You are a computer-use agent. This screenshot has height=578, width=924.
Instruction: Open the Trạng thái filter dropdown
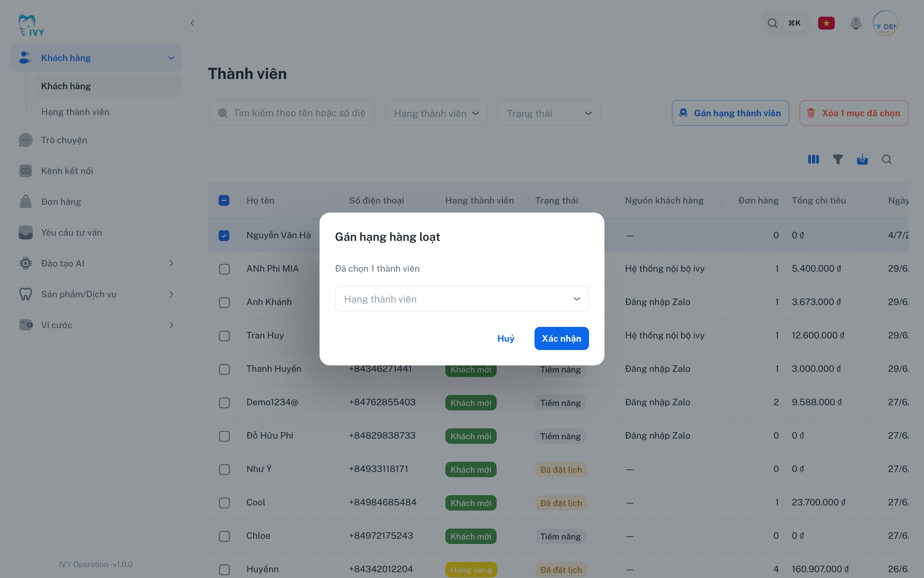pyautogui.click(x=549, y=113)
